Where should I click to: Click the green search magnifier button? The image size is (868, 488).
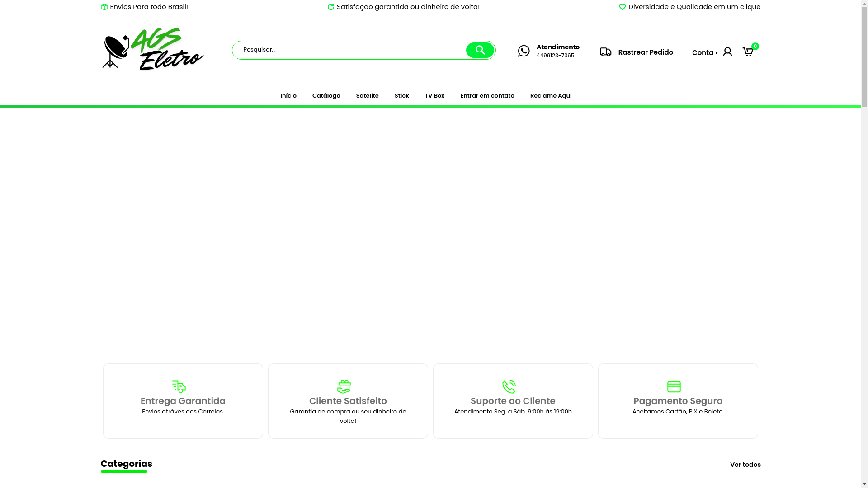coord(480,50)
